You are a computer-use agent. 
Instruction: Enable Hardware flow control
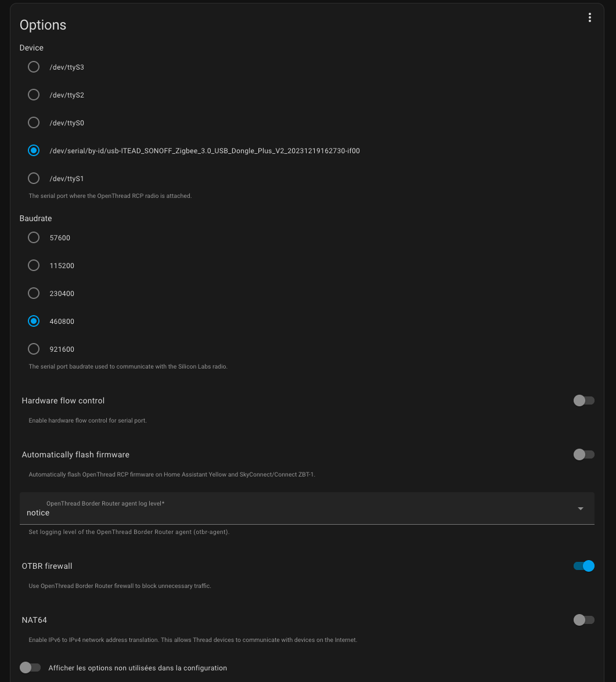[x=583, y=400]
